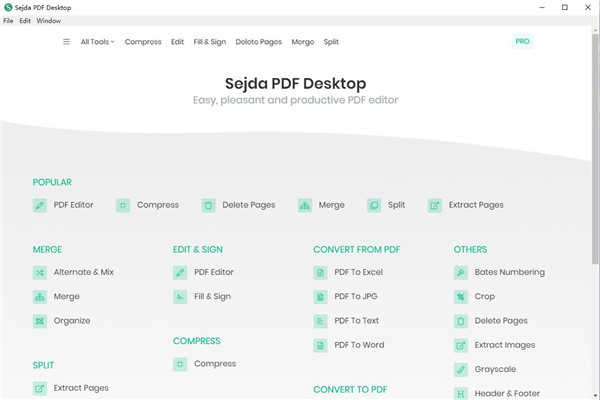The image size is (600, 400).
Task: Open the hamburger menu icon
Action: pos(67,42)
